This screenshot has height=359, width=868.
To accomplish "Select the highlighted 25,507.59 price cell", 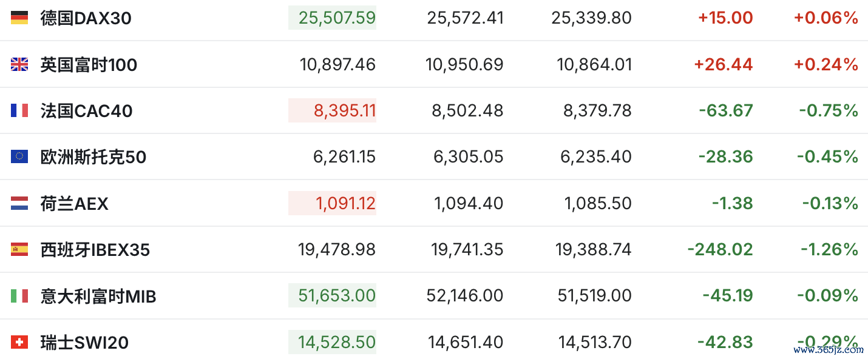I will click(x=332, y=18).
